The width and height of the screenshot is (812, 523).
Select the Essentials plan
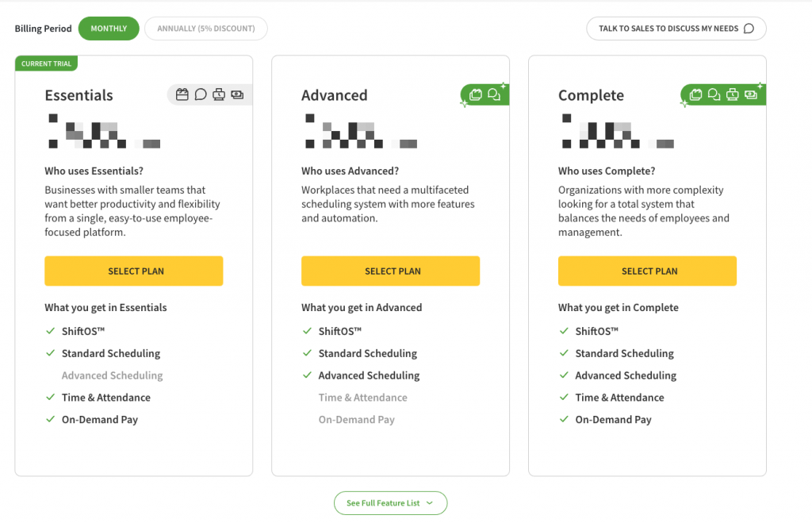pyautogui.click(x=134, y=271)
